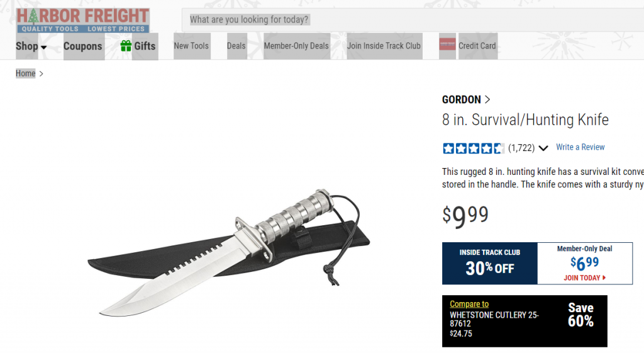The image size is (644, 353).
Task: Click the search box field
Action: [x=413, y=20]
